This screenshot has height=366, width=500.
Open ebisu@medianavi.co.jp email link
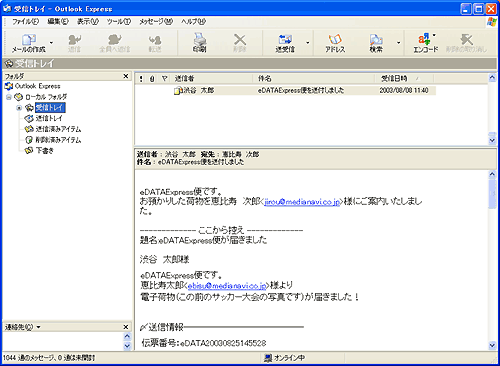pyautogui.click(x=227, y=286)
